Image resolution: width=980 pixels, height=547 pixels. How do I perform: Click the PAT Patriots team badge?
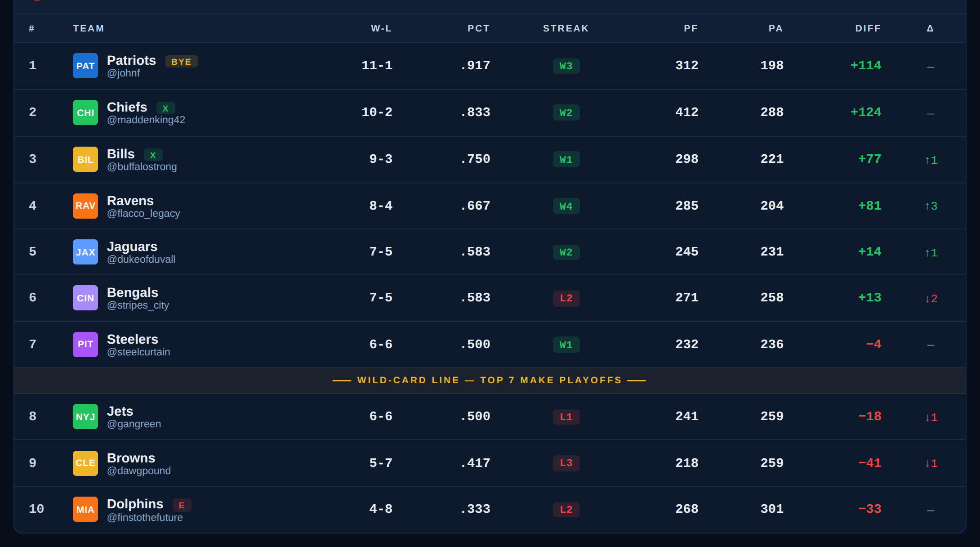click(x=85, y=66)
